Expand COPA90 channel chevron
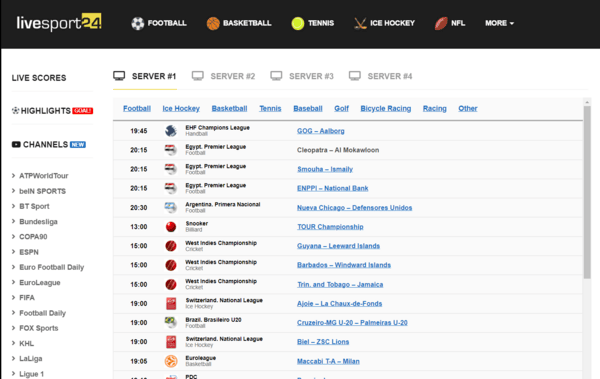This screenshot has height=379, width=600. (x=13, y=237)
